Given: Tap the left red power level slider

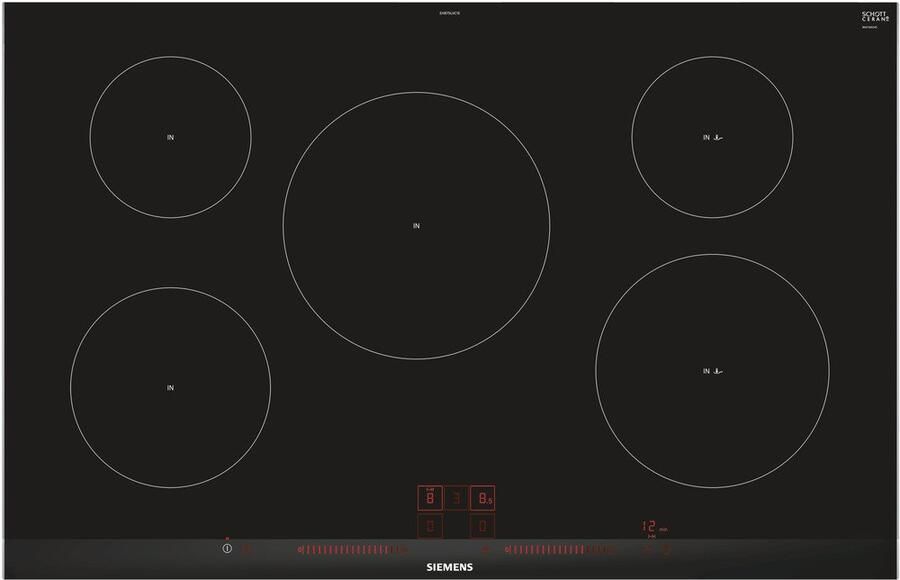Looking at the screenshot, I should point(352,549).
